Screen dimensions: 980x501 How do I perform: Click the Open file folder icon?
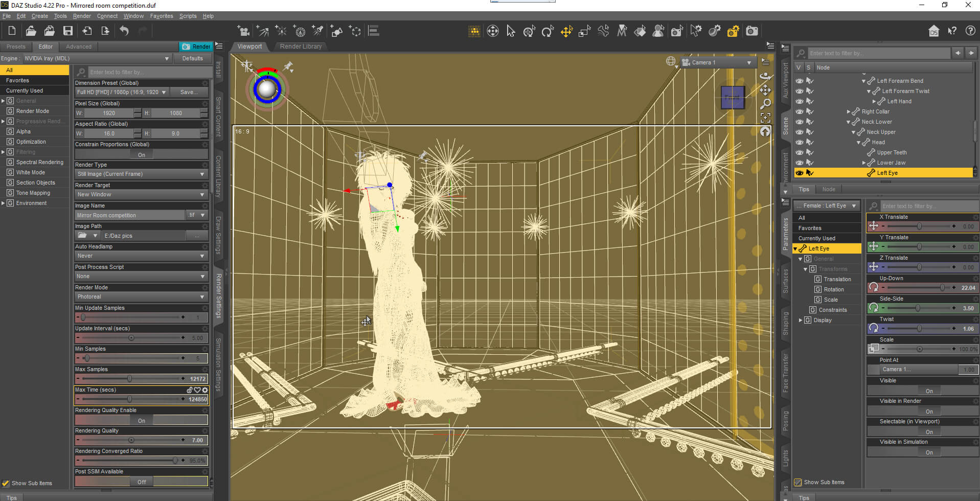pos(31,31)
